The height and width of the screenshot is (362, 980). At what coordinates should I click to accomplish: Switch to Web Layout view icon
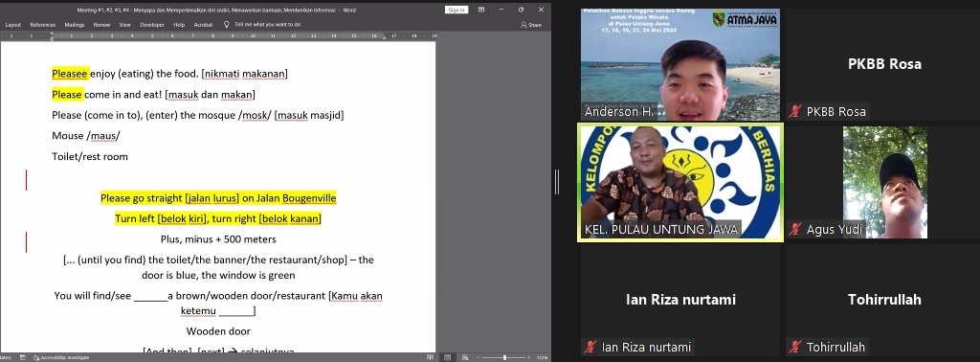click(x=464, y=357)
